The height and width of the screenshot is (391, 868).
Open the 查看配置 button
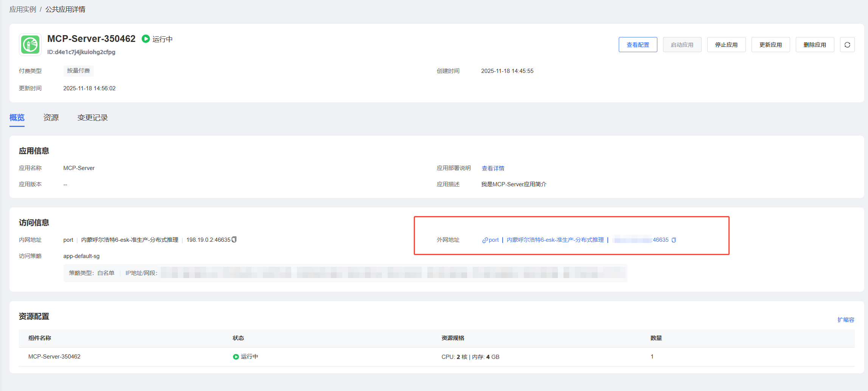[x=638, y=45]
